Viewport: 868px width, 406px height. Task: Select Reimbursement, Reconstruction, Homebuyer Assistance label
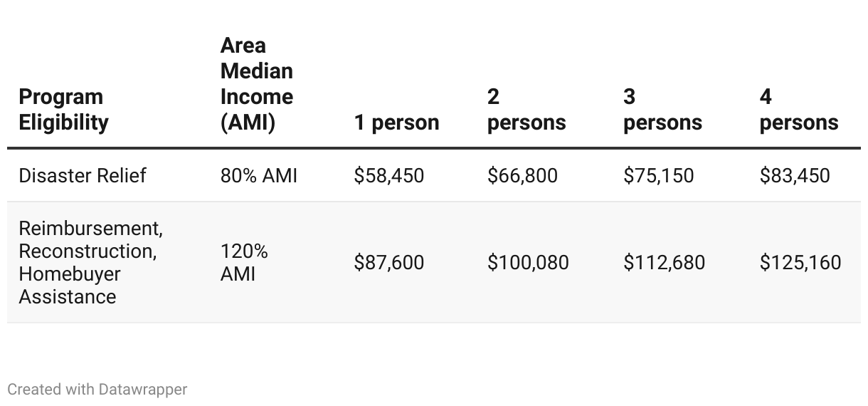click(x=90, y=262)
